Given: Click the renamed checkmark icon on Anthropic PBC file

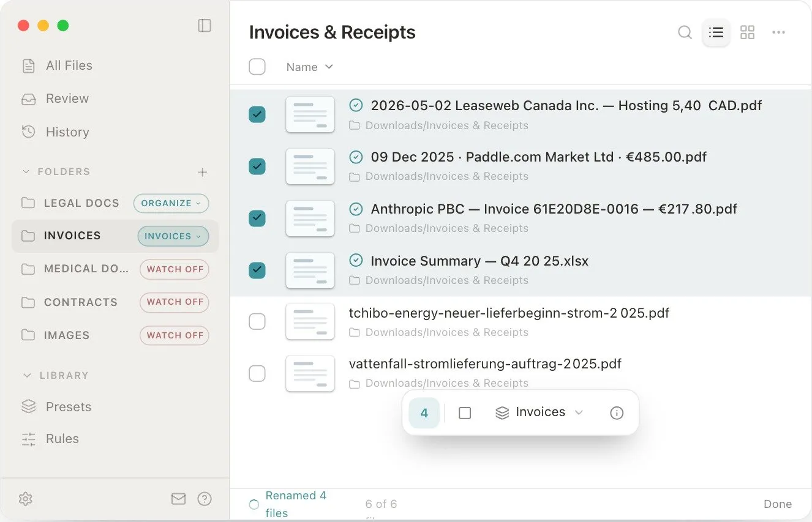Looking at the screenshot, I should tap(356, 209).
